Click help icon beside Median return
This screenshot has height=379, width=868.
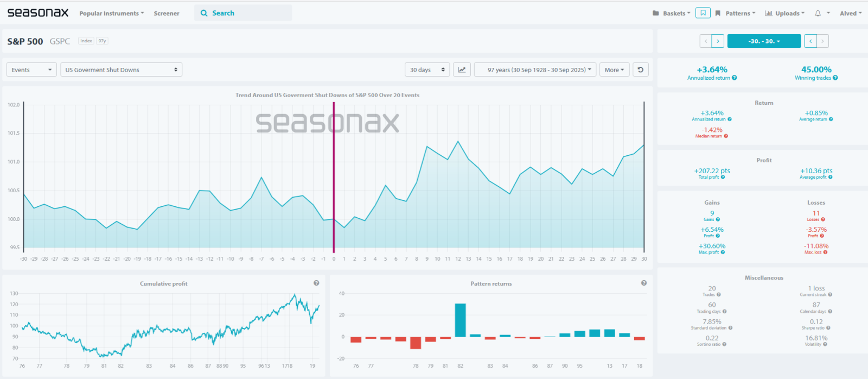pos(726,136)
